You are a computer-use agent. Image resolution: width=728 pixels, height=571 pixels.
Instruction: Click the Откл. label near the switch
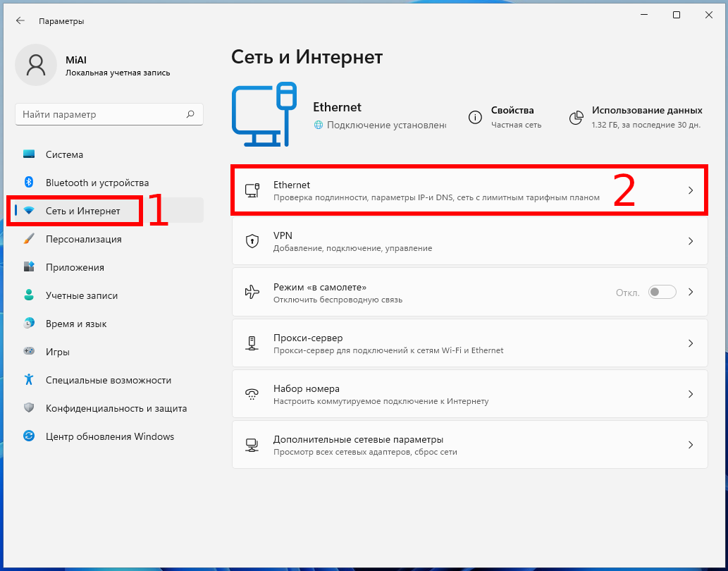(628, 293)
